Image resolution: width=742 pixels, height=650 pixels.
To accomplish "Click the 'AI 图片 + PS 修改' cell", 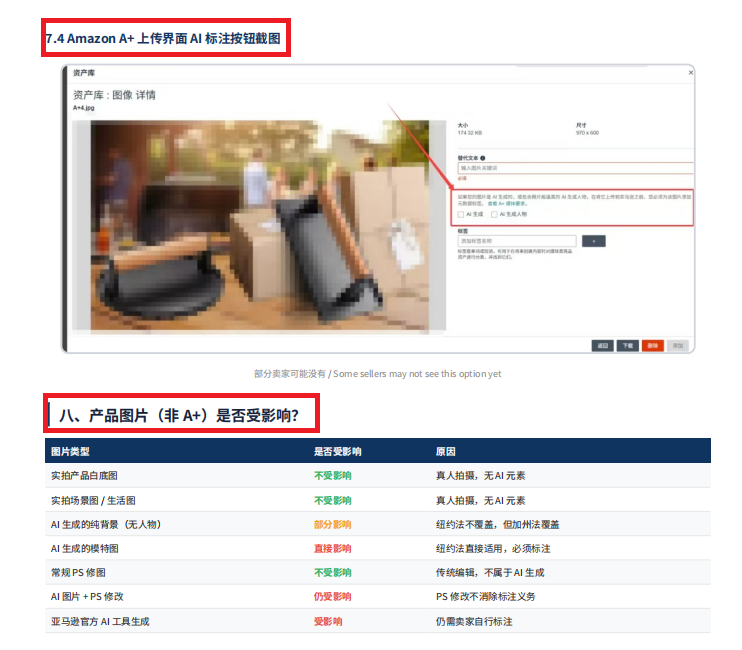I will (x=87, y=597).
